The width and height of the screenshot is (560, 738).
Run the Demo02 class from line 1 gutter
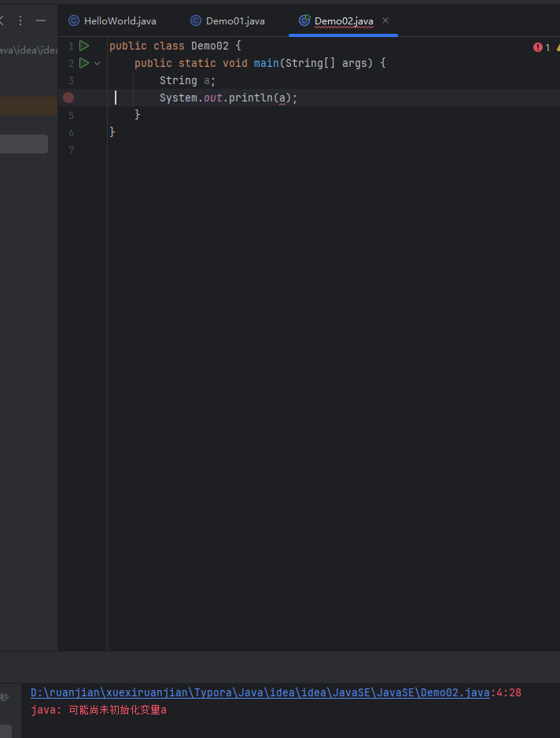click(84, 46)
